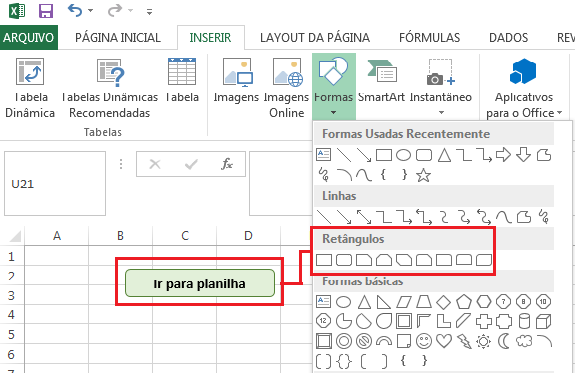Select Double Brace shape in Formas básicas
The width and height of the screenshot is (575, 373).
[344, 362]
